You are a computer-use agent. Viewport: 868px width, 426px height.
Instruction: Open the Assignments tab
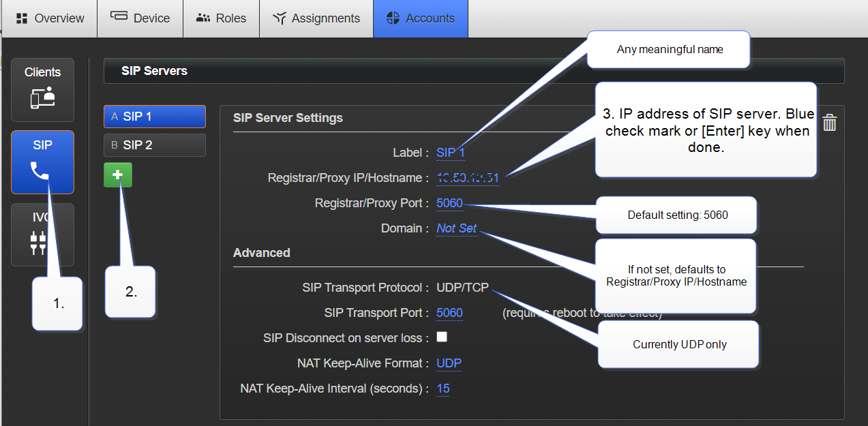(316, 18)
